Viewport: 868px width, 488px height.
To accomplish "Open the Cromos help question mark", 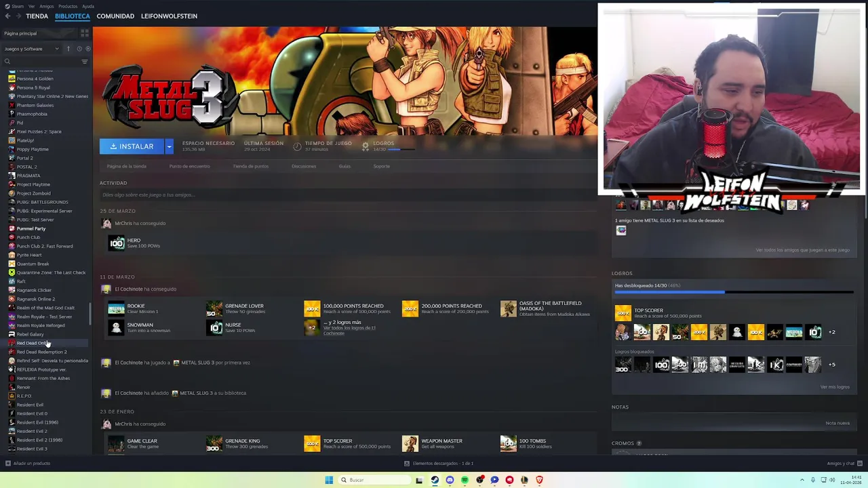I will click(x=639, y=443).
